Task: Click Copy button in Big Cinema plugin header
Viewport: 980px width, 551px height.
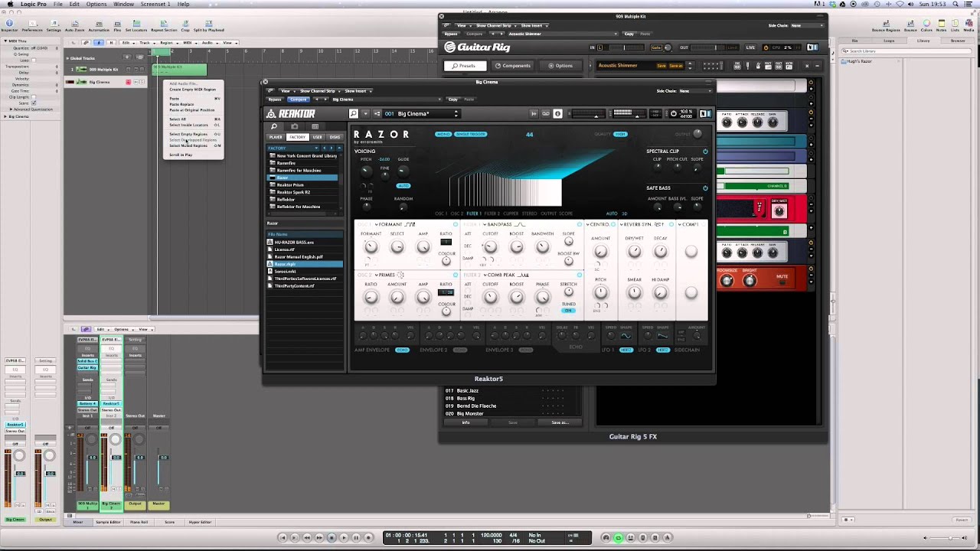Action: [x=452, y=99]
